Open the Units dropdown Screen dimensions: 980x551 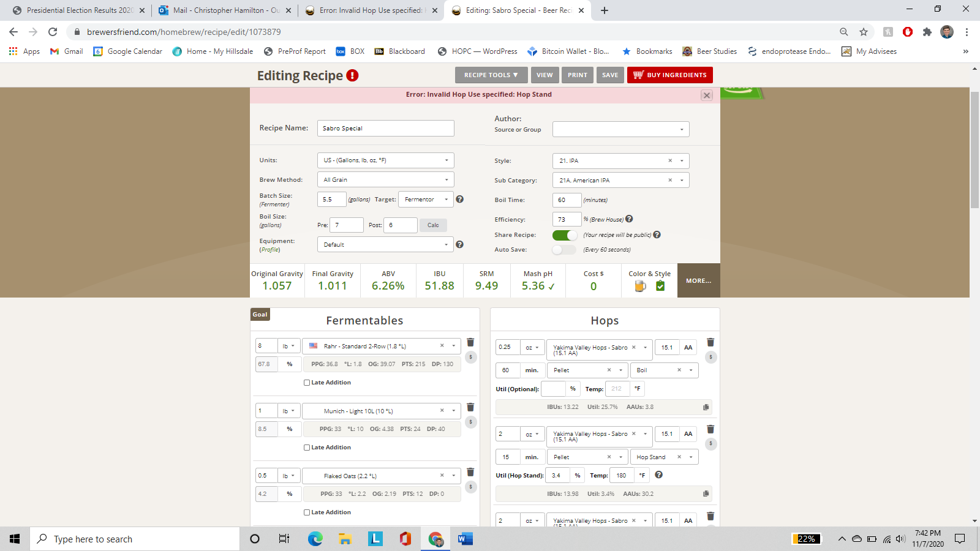click(386, 160)
